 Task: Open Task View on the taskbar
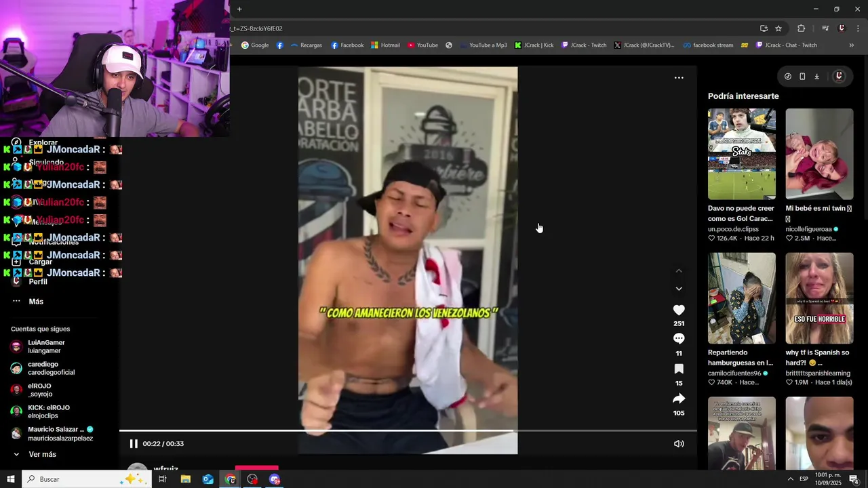(163, 479)
